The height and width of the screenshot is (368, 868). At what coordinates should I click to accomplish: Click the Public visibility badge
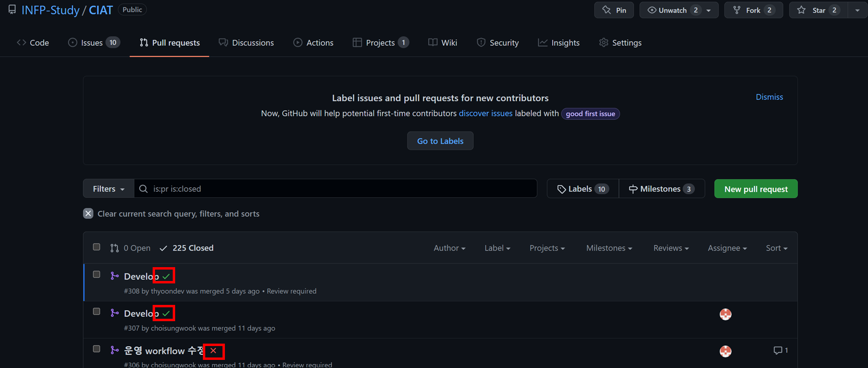click(x=133, y=10)
